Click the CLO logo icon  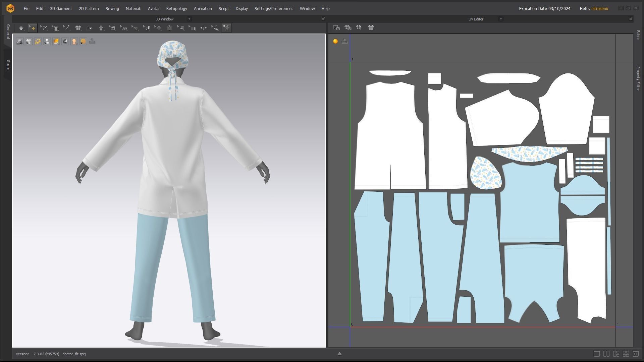[10, 8]
